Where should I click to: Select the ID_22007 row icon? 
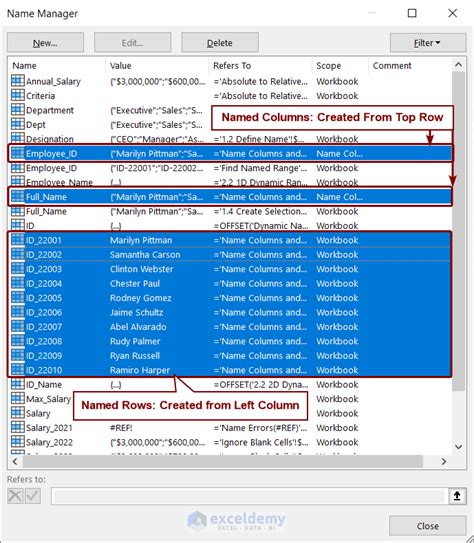18,326
